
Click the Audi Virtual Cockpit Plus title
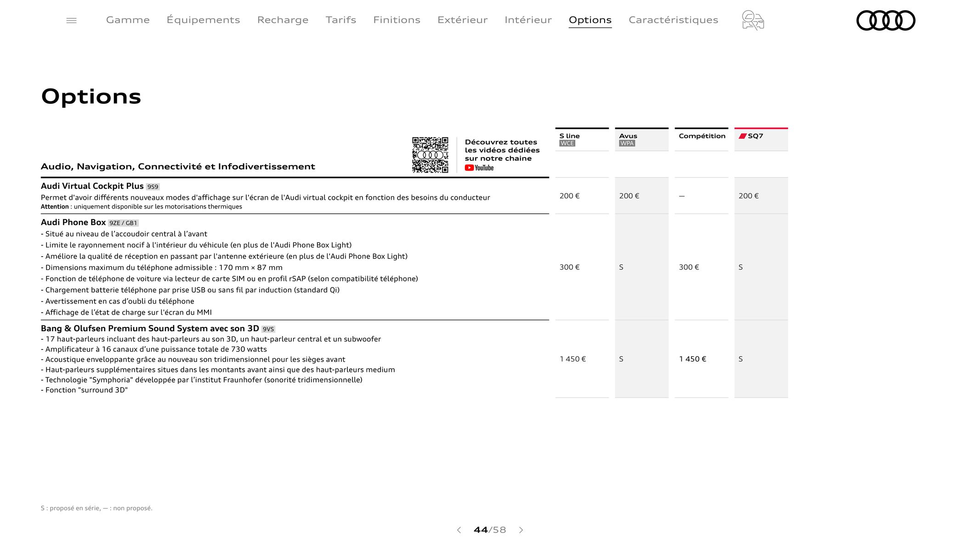[x=92, y=186]
